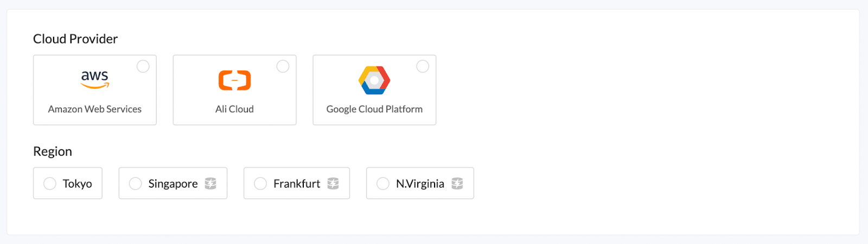The image size is (868, 244).
Task: Click the database icon beside N.Virginia
Action: [457, 183]
